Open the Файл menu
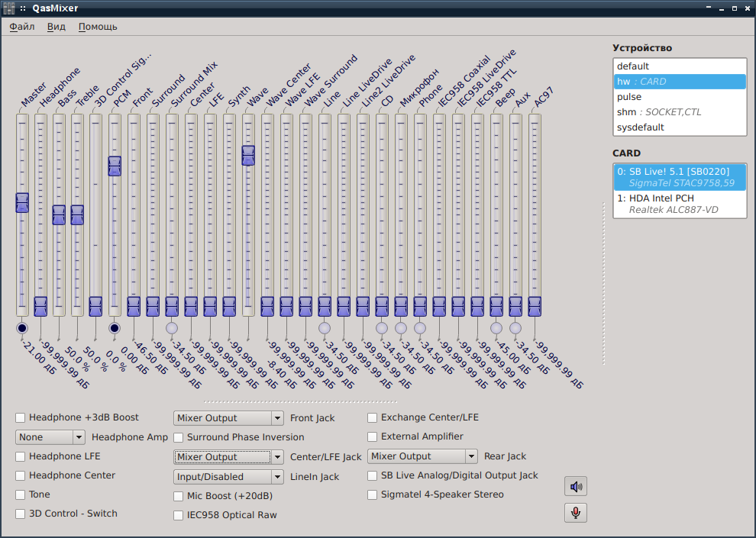This screenshot has width=756, height=538. pyautogui.click(x=21, y=27)
